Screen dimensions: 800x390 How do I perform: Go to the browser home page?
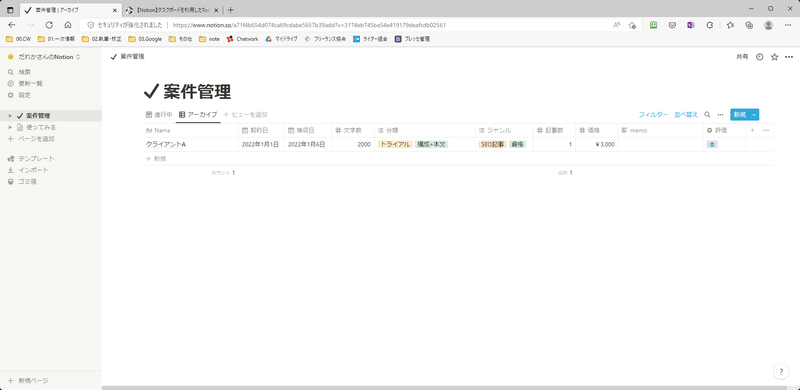(68, 25)
